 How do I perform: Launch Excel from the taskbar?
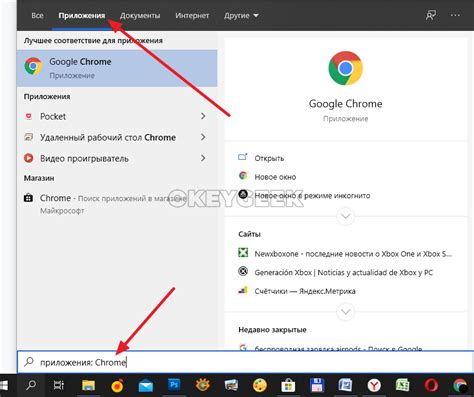[402, 385]
